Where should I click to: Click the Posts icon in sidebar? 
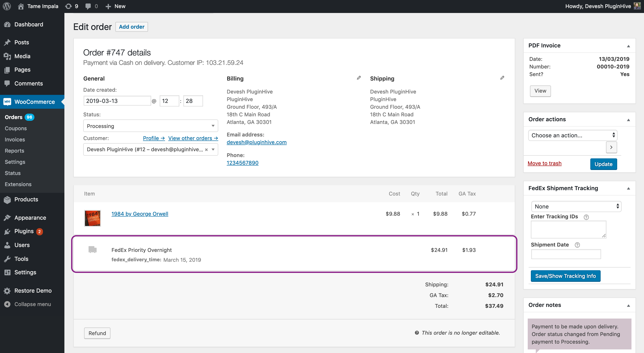tap(7, 42)
